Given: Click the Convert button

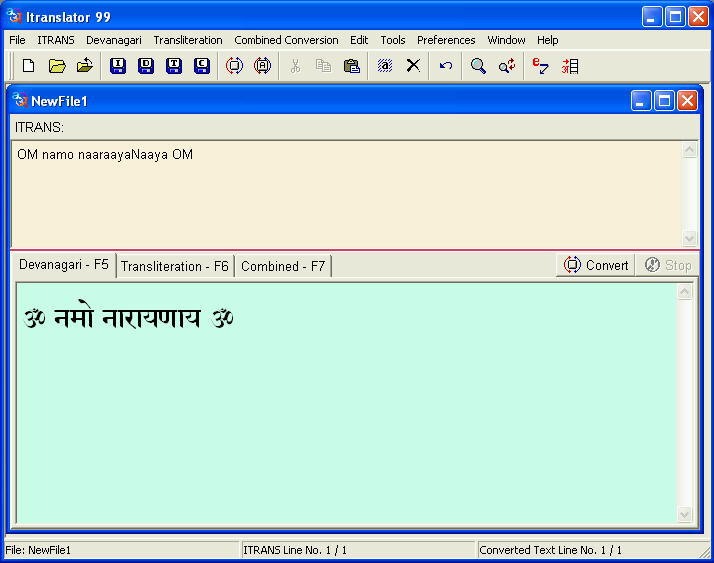Looking at the screenshot, I should [596, 265].
